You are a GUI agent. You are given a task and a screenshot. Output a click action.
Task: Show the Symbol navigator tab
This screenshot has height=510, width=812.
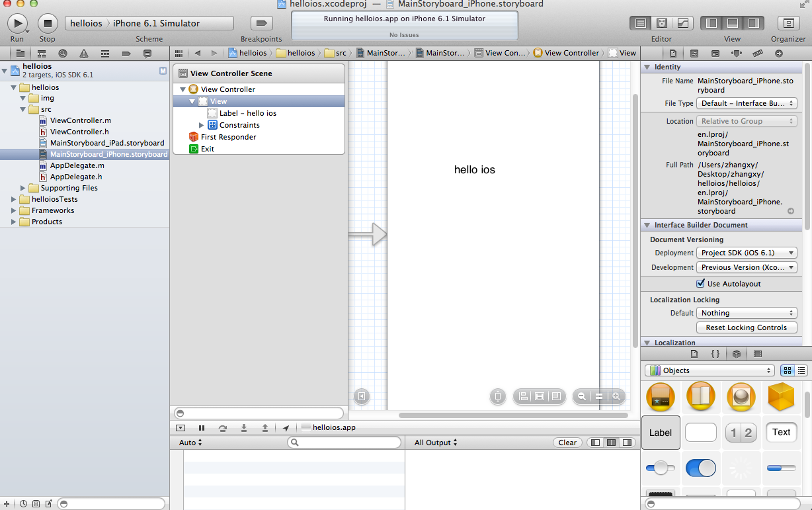click(42, 53)
